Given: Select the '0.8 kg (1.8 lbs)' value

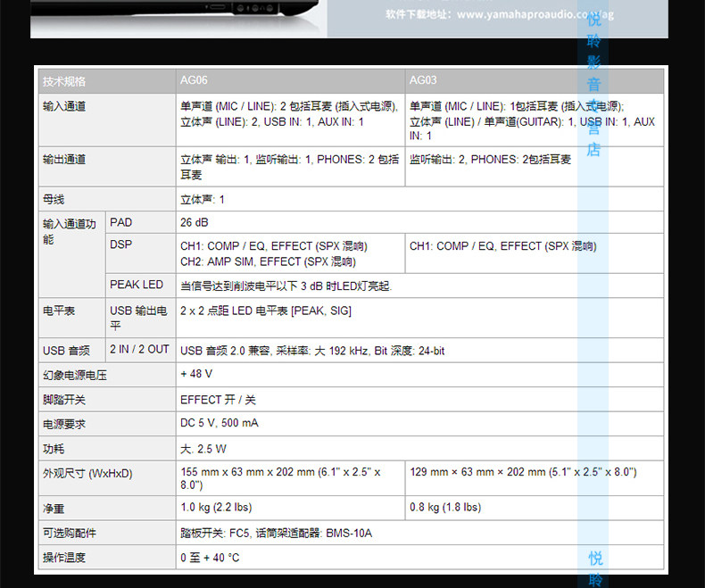Looking at the screenshot, I should pos(445,507).
